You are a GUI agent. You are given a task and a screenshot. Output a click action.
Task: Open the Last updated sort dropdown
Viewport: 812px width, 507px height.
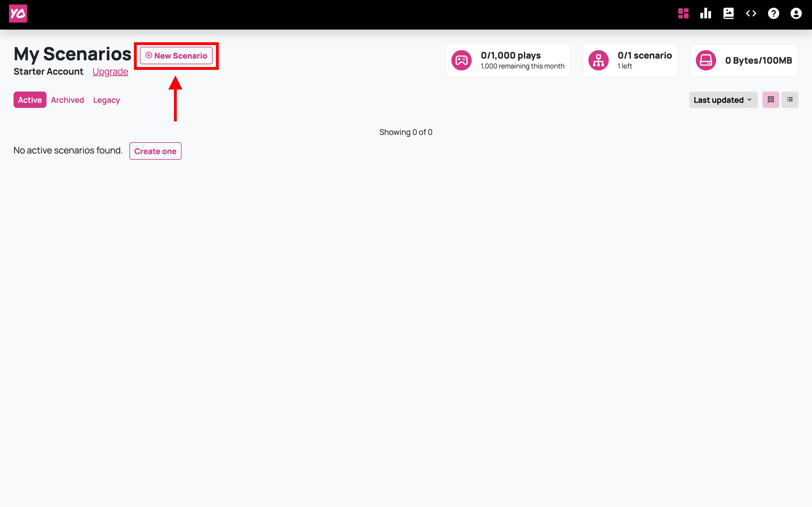pos(723,100)
